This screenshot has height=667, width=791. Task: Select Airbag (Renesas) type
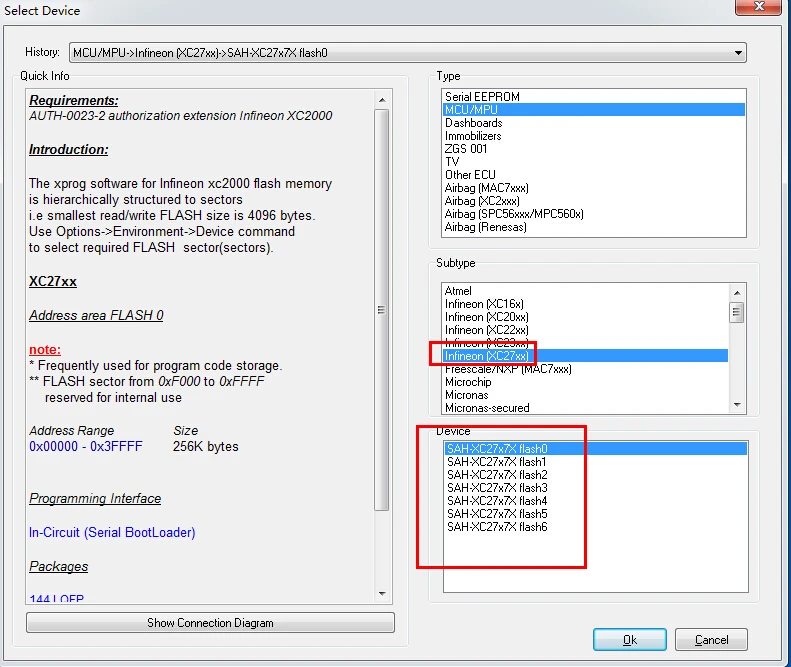[x=594, y=227]
